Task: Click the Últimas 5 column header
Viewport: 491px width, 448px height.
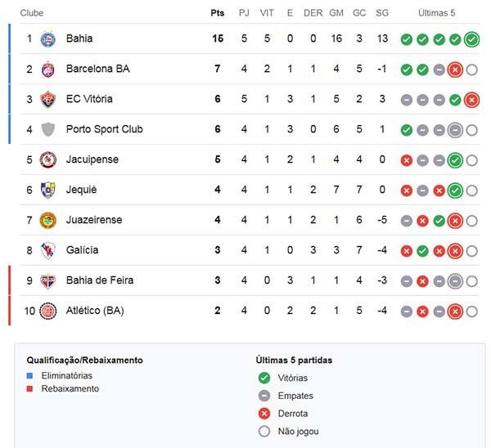Action: (x=436, y=13)
